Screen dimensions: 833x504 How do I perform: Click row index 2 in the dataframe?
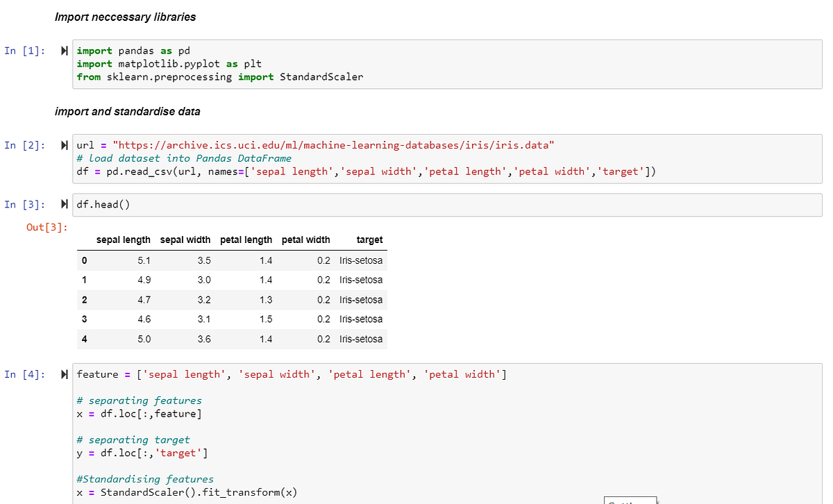coord(84,300)
